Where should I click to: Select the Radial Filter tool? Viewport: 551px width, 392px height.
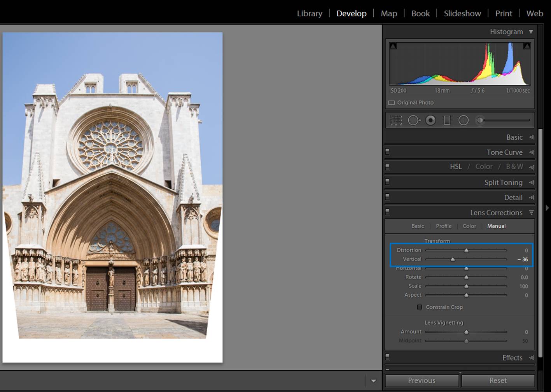tap(464, 121)
